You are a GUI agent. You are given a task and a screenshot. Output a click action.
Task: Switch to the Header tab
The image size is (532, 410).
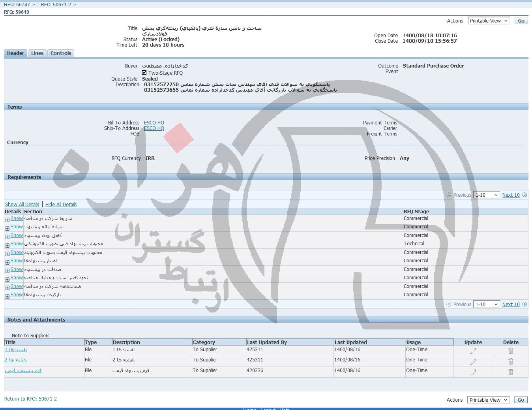[x=16, y=53]
